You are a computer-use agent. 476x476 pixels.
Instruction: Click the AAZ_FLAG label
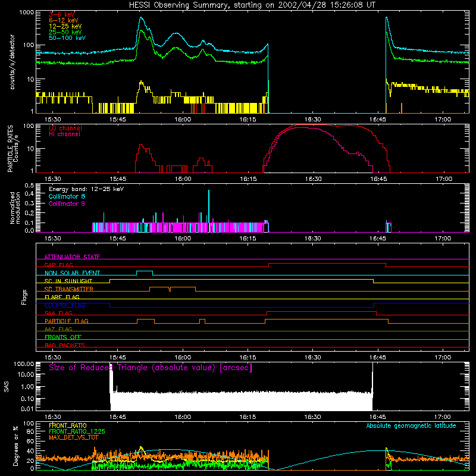pos(58,330)
